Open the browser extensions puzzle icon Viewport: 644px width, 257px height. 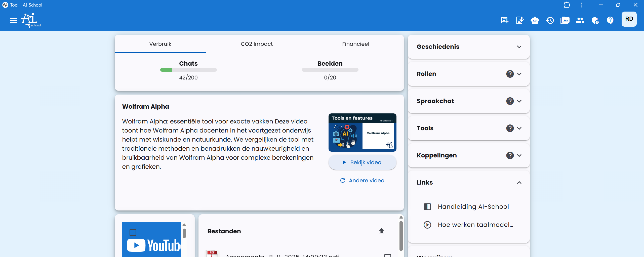pos(567,5)
